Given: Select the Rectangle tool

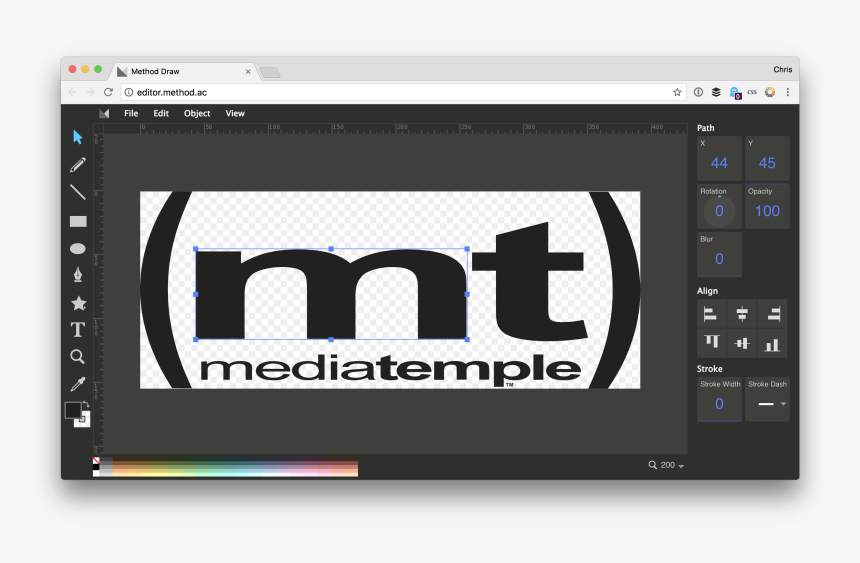Looking at the screenshot, I should (x=78, y=221).
